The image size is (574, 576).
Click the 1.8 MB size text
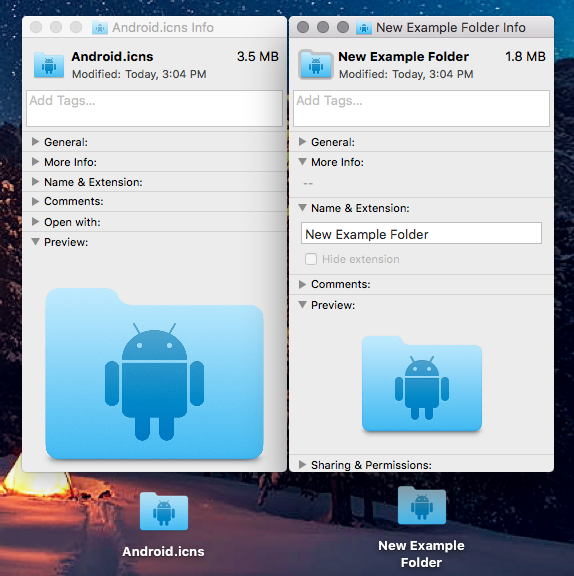click(x=525, y=57)
